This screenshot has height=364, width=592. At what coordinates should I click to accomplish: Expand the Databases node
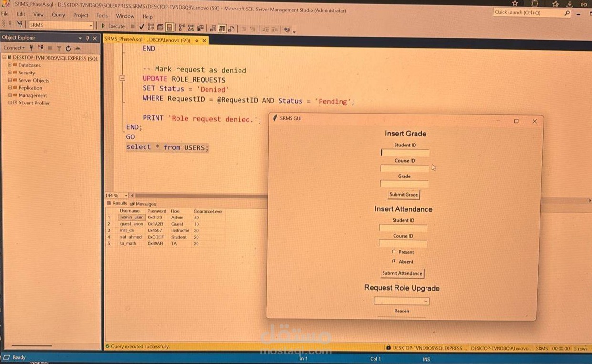tap(10, 65)
